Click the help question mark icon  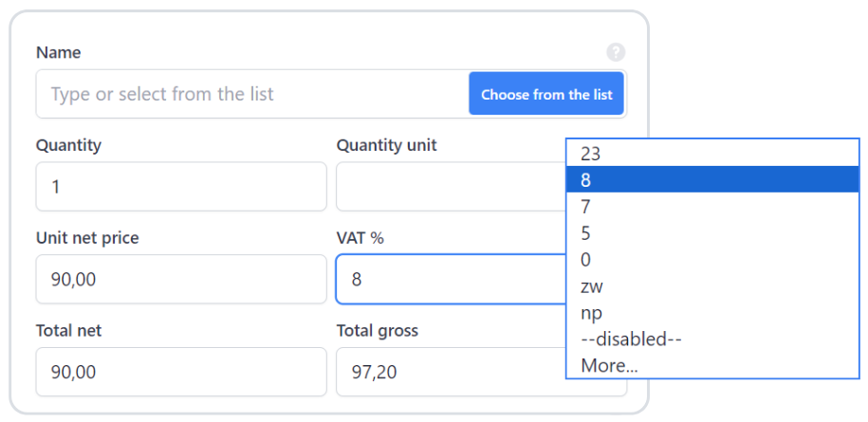tap(616, 52)
